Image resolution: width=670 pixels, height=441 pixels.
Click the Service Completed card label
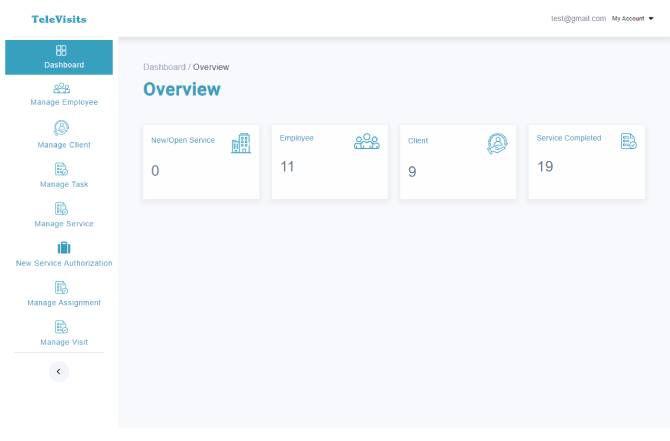point(569,138)
